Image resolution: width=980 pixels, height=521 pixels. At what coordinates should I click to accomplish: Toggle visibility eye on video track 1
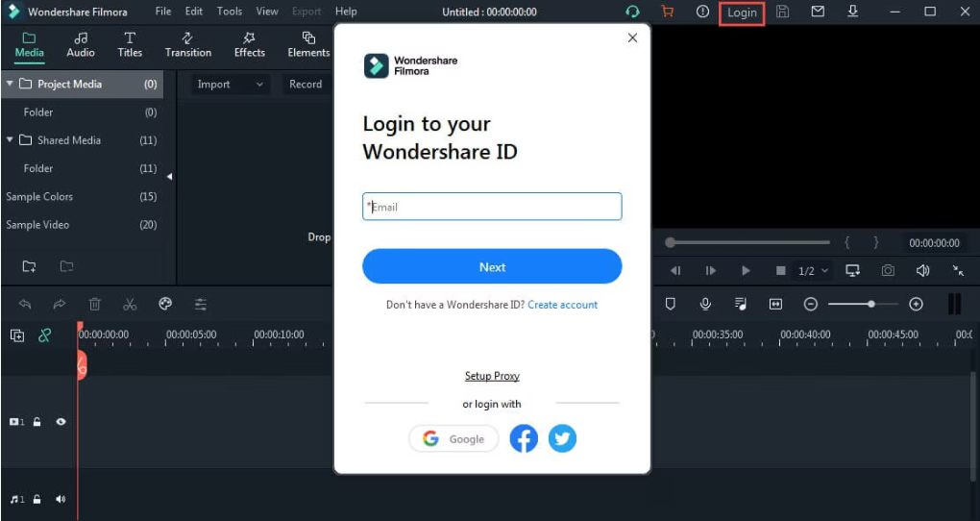click(61, 421)
